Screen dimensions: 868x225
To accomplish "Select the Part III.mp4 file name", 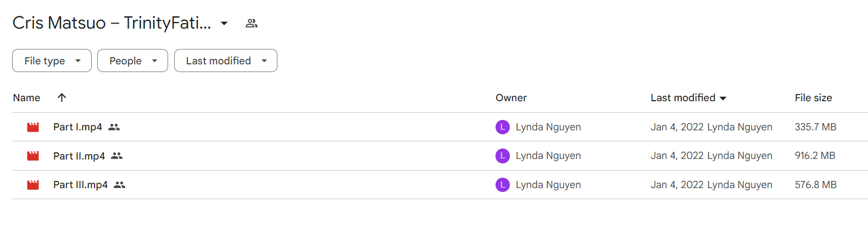I will [80, 185].
